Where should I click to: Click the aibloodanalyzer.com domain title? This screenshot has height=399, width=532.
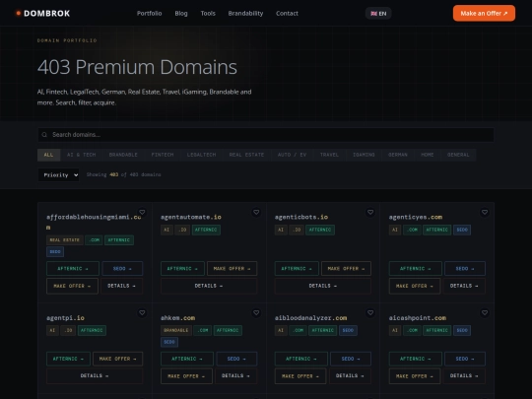click(x=310, y=318)
